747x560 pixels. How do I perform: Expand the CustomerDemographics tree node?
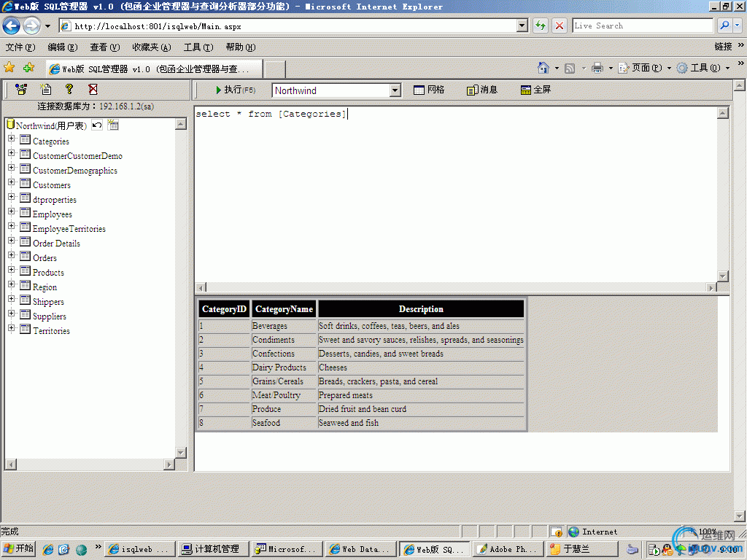pos(12,168)
